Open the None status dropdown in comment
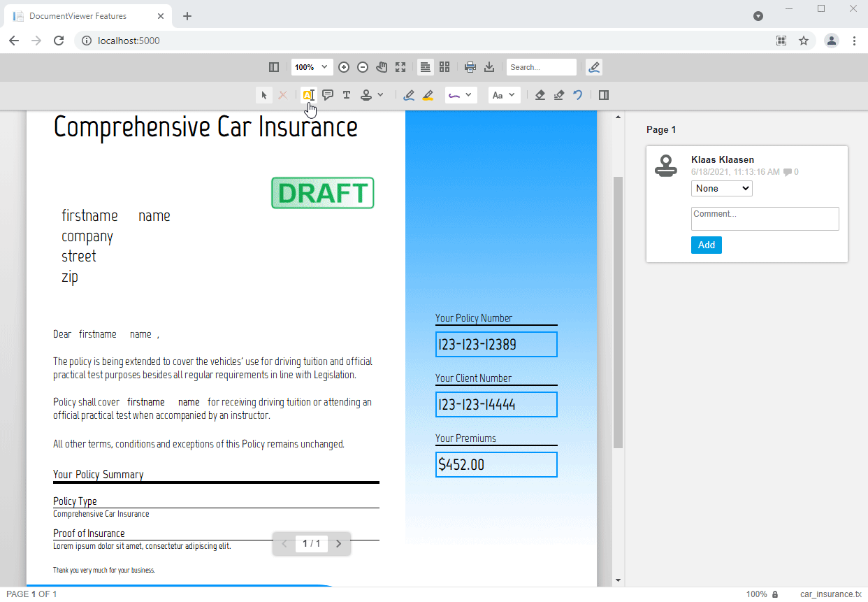Screen dimensions: 868x602 [x=722, y=189]
